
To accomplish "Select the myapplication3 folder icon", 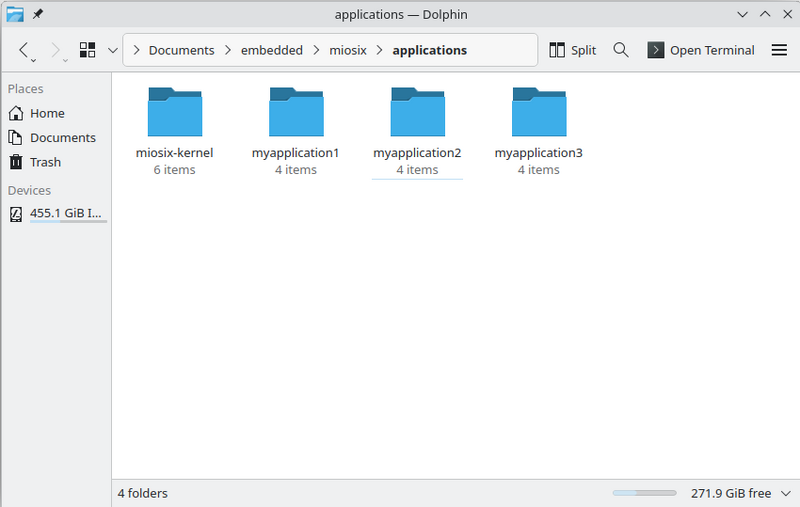I will (x=539, y=112).
